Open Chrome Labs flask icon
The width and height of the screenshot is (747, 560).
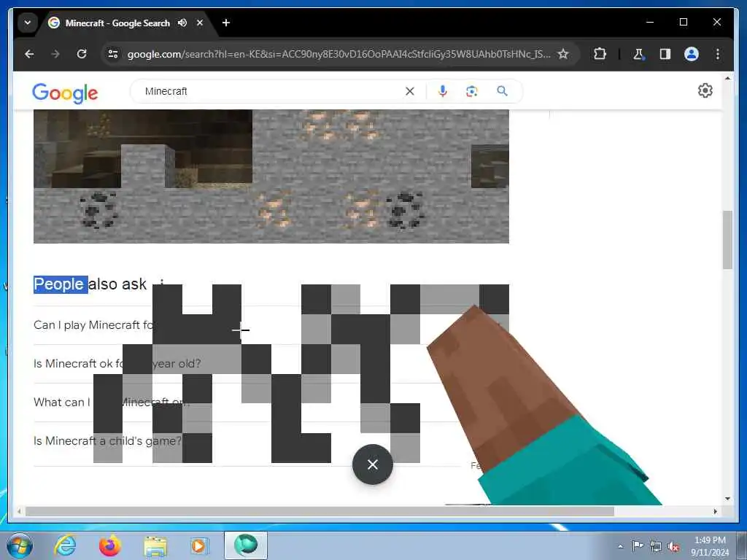[x=638, y=54]
